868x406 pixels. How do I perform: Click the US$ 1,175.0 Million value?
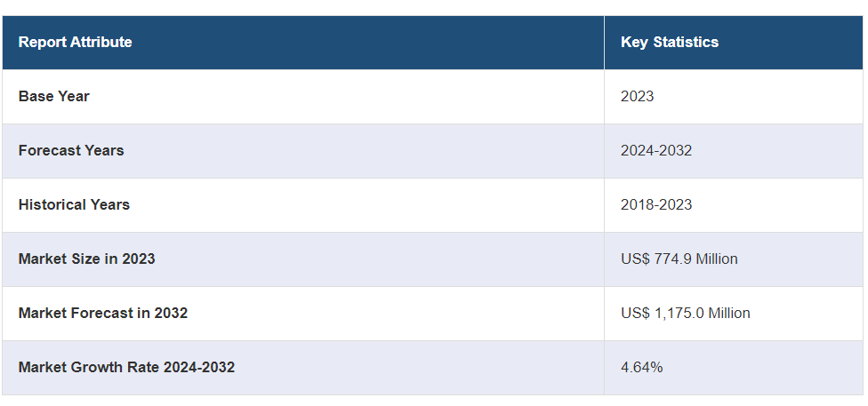pos(685,313)
